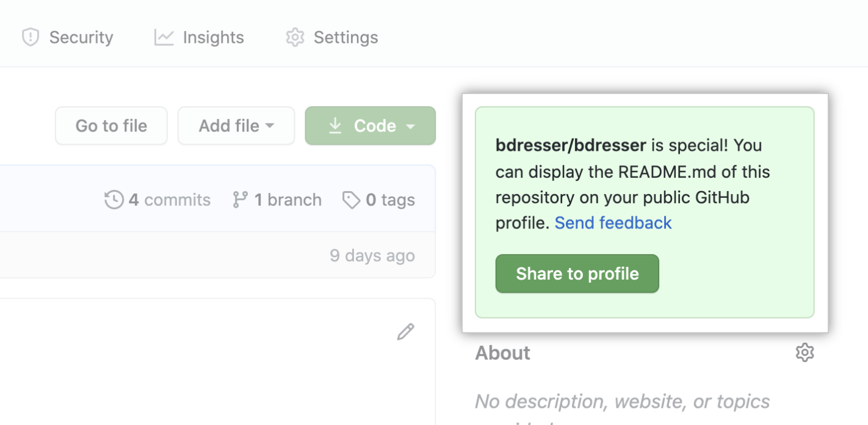
Task: View the 4 commits history link
Action: pyautogui.click(x=169, y=200)
